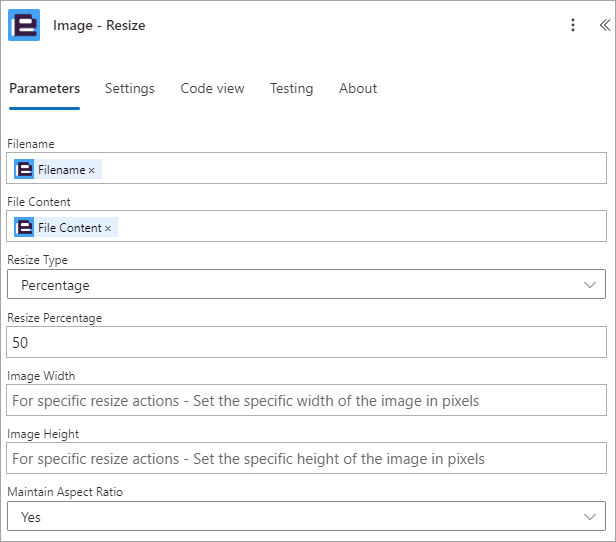Collapse the panel with double chevron icon

pyautogui.click(x=605, y=25)
